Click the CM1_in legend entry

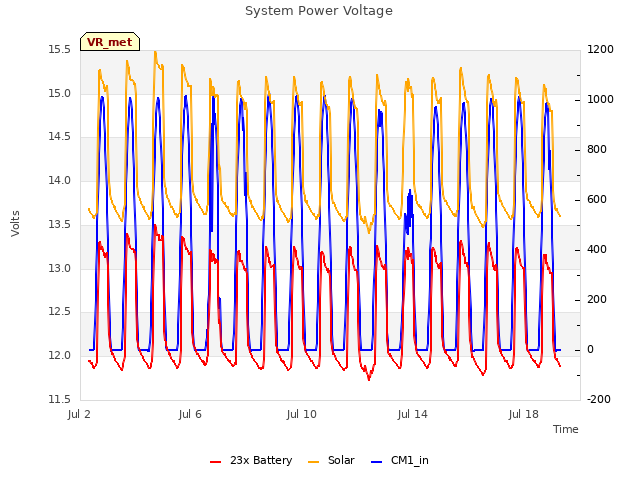[x=400, y=460]
